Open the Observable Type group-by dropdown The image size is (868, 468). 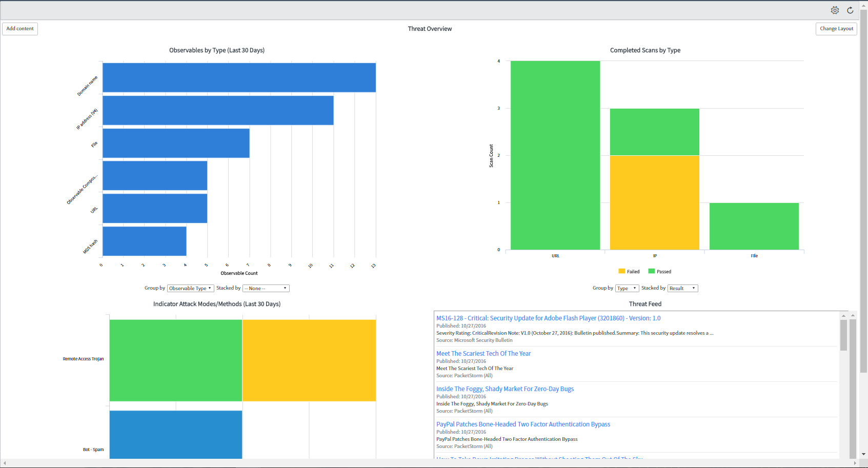(190, 289)
